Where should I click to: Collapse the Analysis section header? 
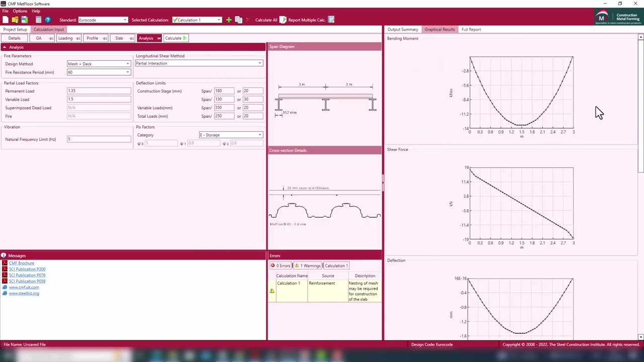133,47
